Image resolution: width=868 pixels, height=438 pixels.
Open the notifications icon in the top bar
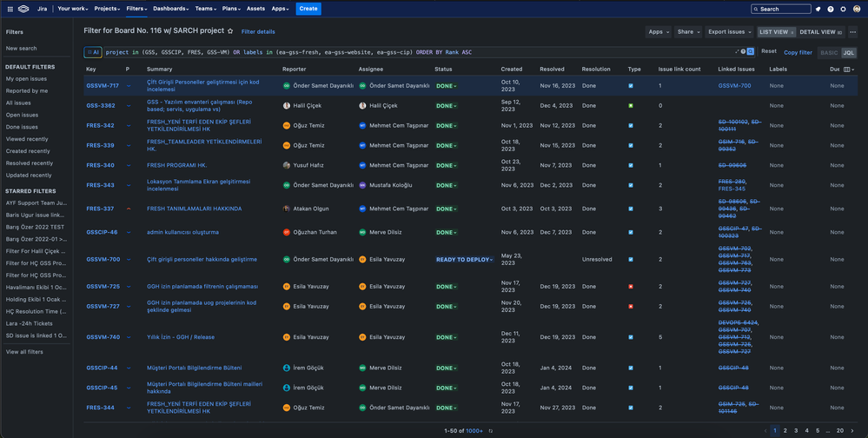pyautogui.click(x=818, y=9)
